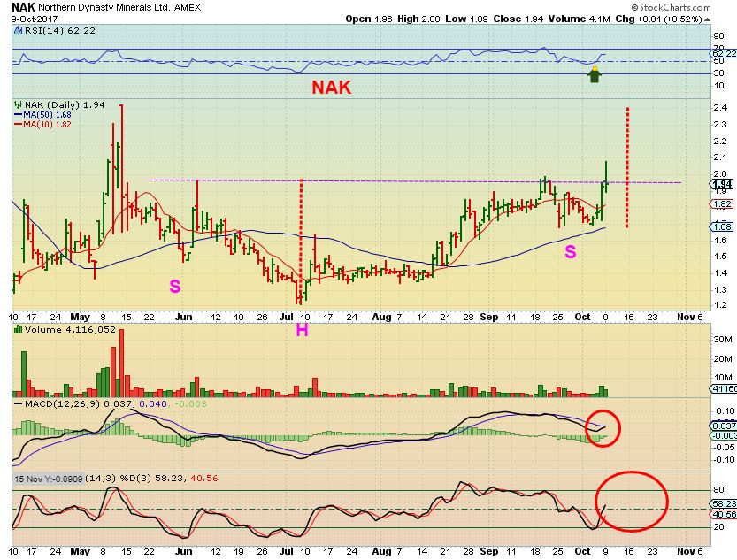Click the RSI(14) indicator legend icon
This screenshot has width=737, height=560.
[x=18, y=31]
